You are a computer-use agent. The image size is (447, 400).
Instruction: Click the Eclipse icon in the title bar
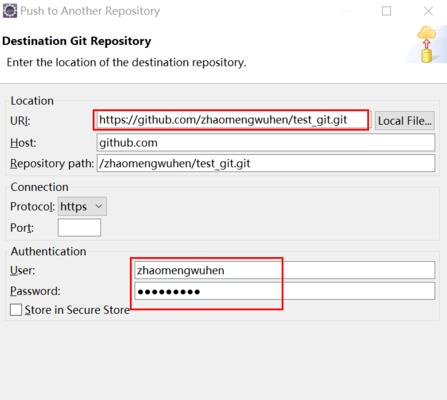pyautogui.click(x=10, y=11)
